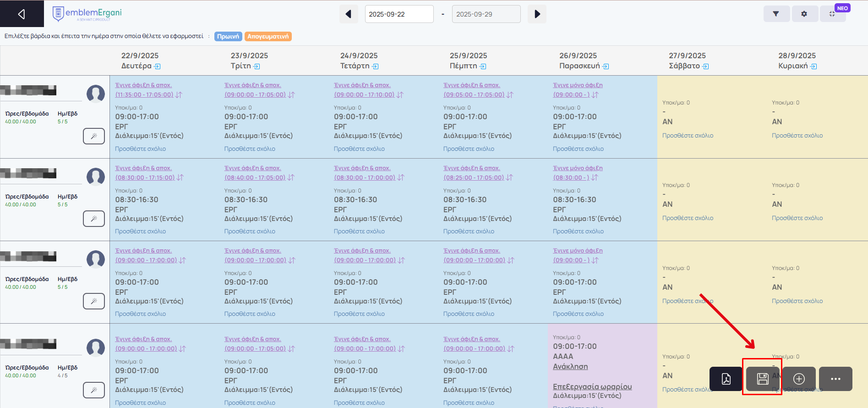Click Επεξεργασία ωραρίου link

coord(592,386)
